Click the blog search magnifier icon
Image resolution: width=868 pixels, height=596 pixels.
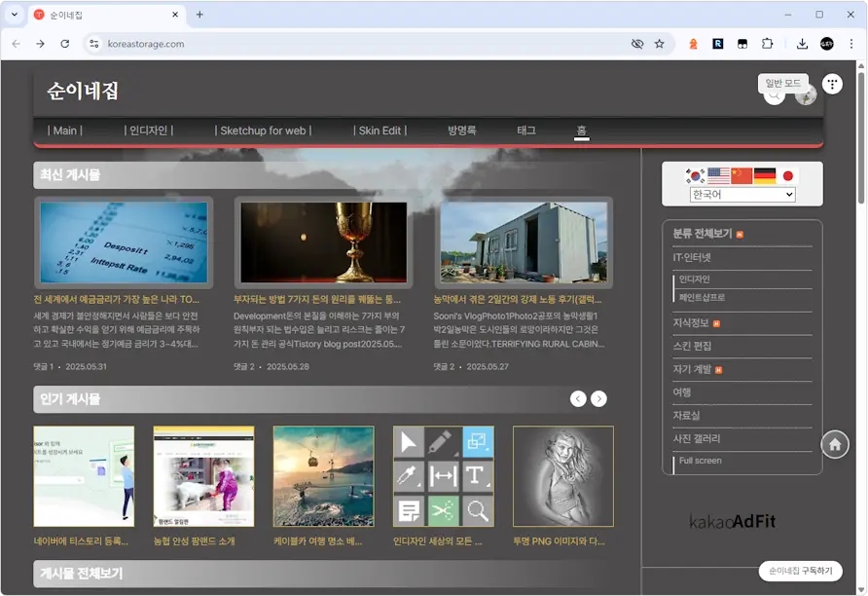[x=774, y=97]
